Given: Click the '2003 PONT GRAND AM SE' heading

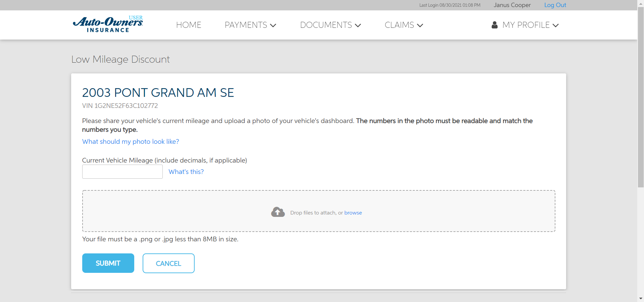Looking at the screenshot, I should (x=158, y=93).
